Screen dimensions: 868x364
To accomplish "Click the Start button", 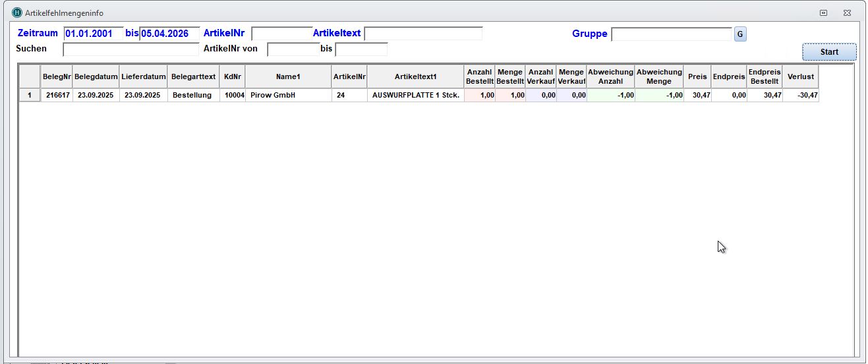I will click(829, 52).
